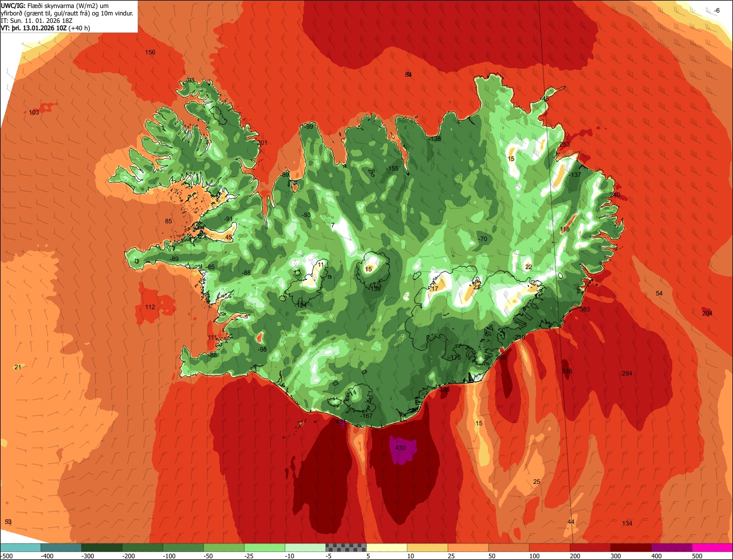Click the '7' value on the map

pyautogui.click(x=333, y=226)
